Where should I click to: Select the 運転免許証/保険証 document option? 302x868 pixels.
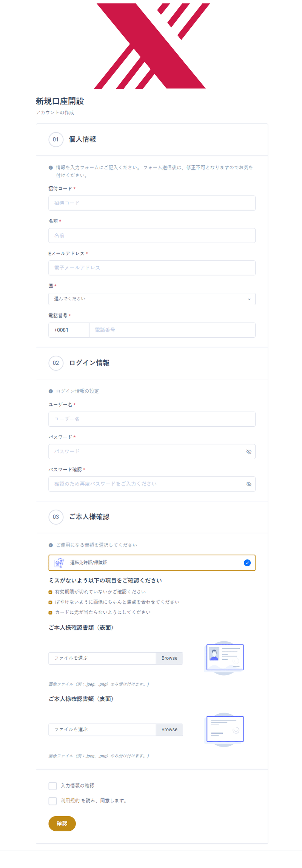[152, 562]
